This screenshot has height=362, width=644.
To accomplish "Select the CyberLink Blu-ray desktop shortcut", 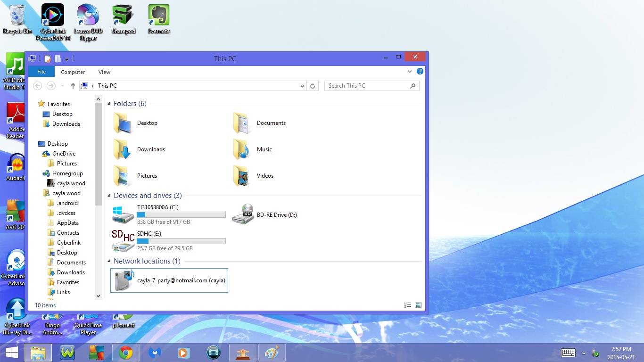I will point(17,316).
